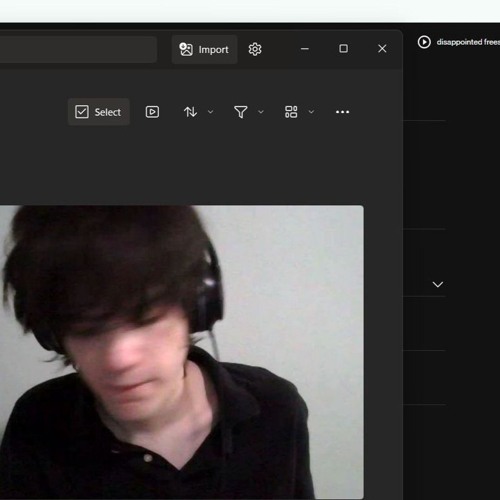Play the 'disappointed' track in background window
Viewport: 500px width, 500px height.
coord(424,42)
